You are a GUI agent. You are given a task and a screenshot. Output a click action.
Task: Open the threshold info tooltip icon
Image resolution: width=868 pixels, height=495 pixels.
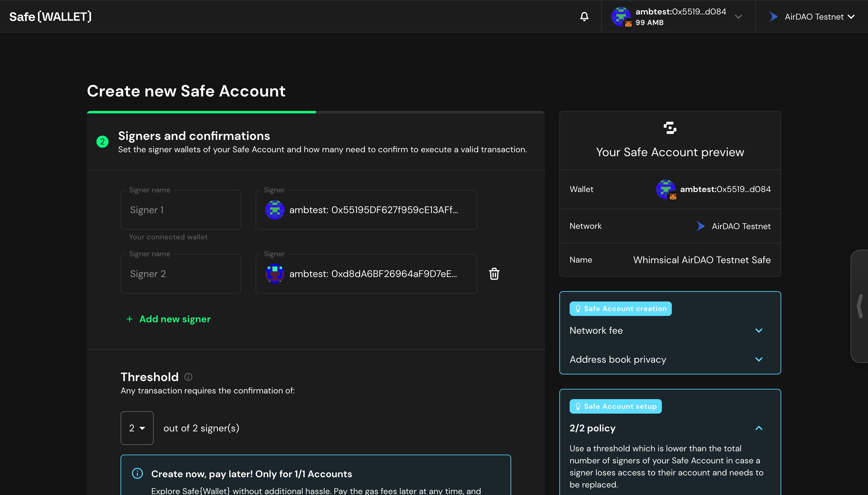(x=188, y=377)
